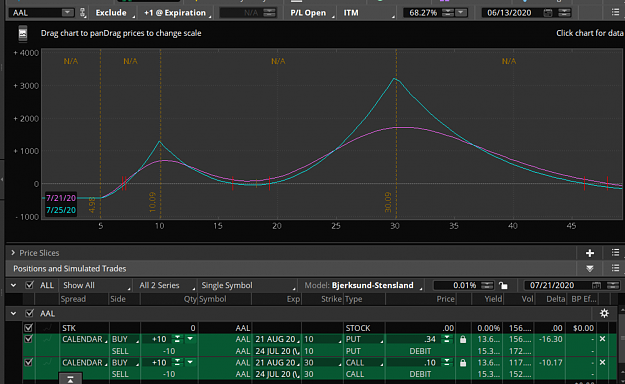Viewport: 625px width, 384px height.
Task: Toggle the STK stock row checkbox
Action: point(28,328)
